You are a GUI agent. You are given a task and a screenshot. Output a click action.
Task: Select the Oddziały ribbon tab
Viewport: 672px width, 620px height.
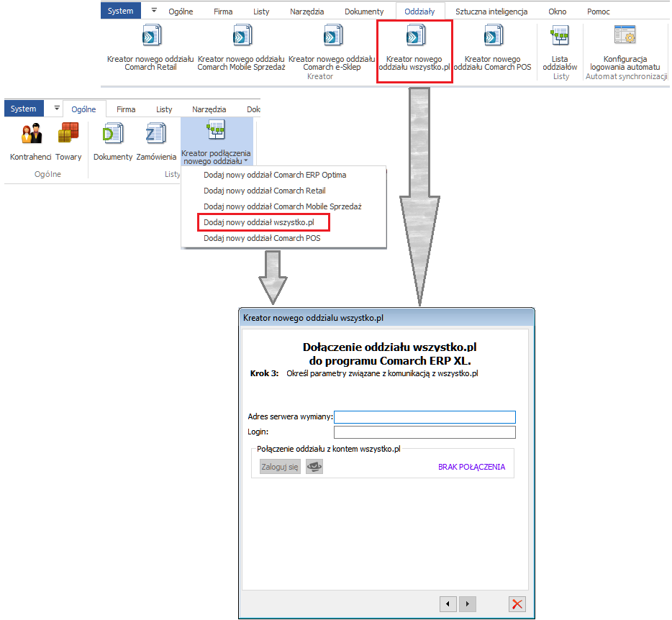pos(419,12)
